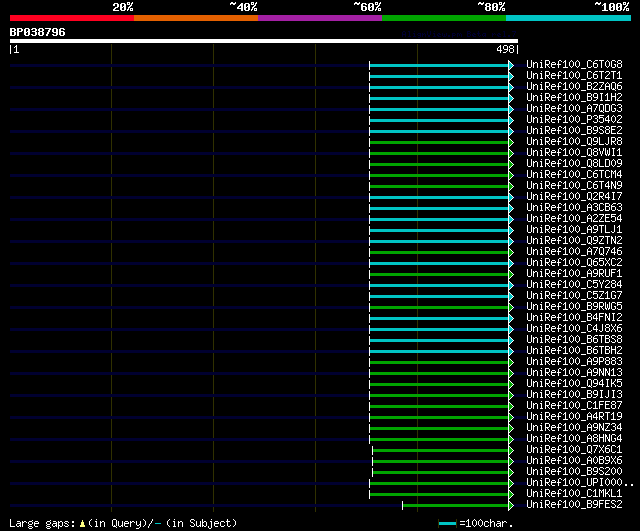Click the UniRef100_C6T4N9 label
Image resolution: width=640 pixels, height=531 pixels.
[574, 186]
